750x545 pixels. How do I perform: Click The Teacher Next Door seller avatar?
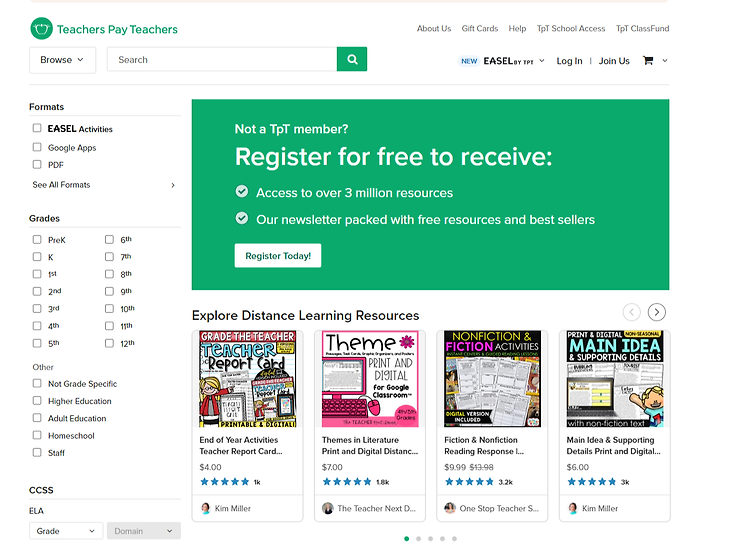pos(328,508)
